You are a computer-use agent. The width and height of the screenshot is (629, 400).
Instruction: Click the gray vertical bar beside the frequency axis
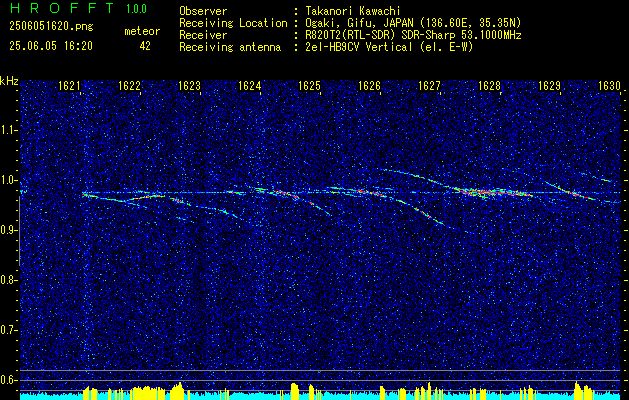pos(19,231)
